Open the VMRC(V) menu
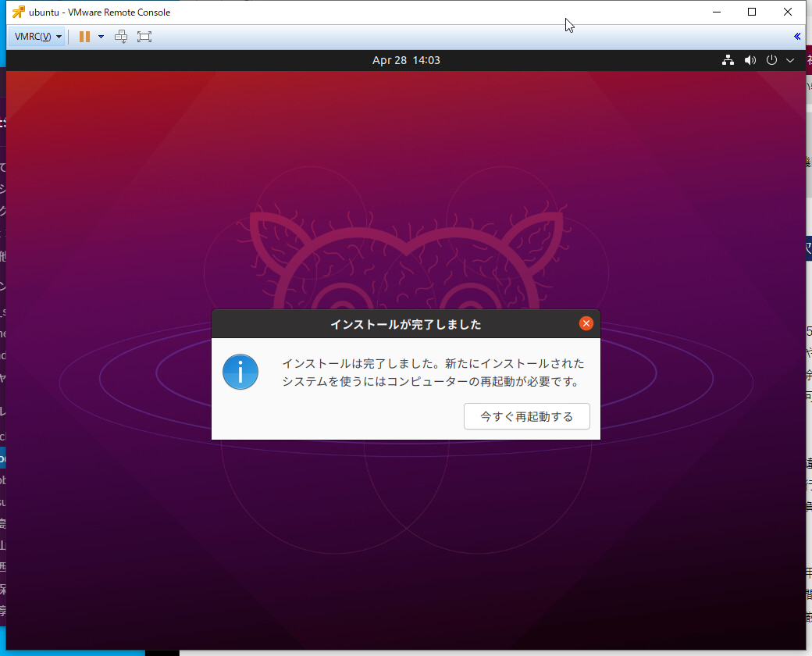This screenshot has width=812, height=656. tap(37, 36)
